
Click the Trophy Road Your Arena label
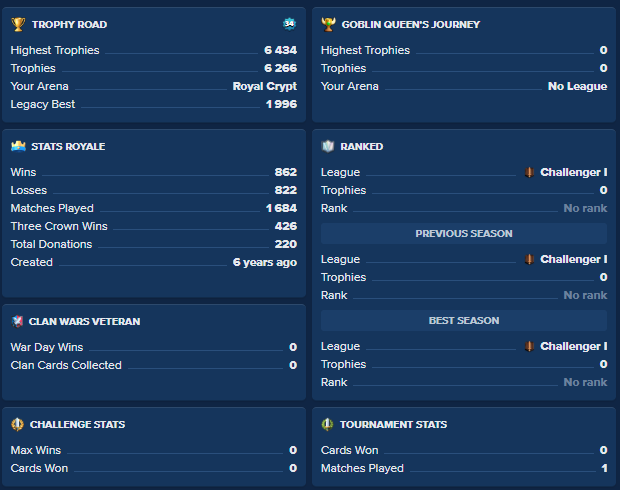coord(40,86)
